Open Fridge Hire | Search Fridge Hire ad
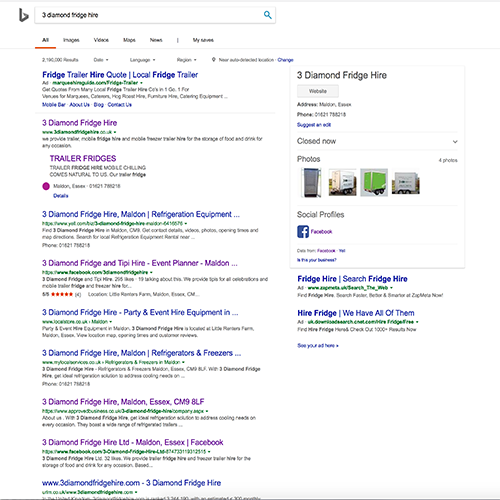500x500 pixels. (x=352, y=279)
